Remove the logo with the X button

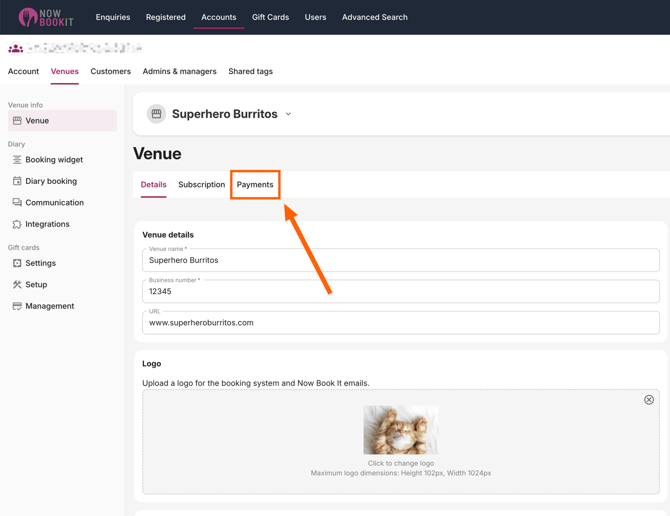(x=649, y=400)
